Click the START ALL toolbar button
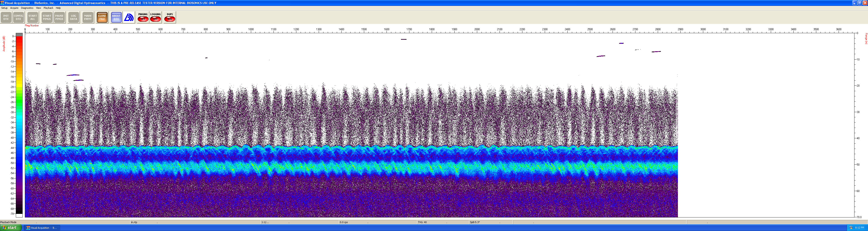868x231 pixels. tap(33, 18)
